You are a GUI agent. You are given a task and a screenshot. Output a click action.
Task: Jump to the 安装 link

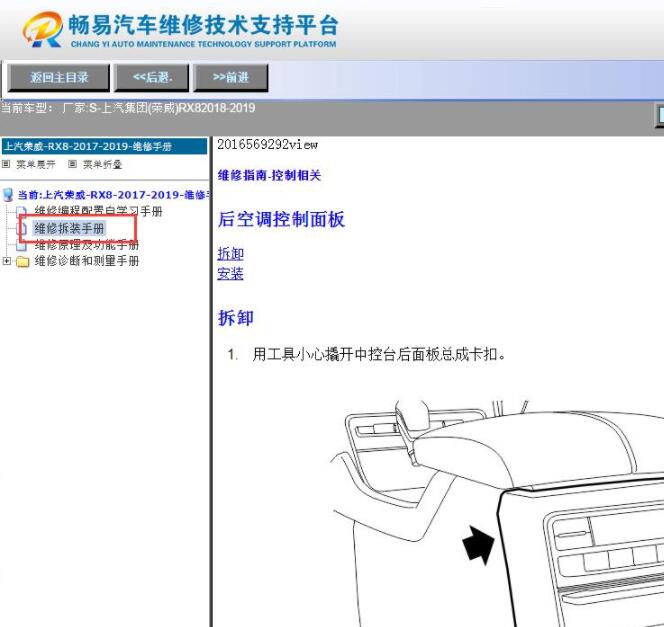(x=230, y=273)
